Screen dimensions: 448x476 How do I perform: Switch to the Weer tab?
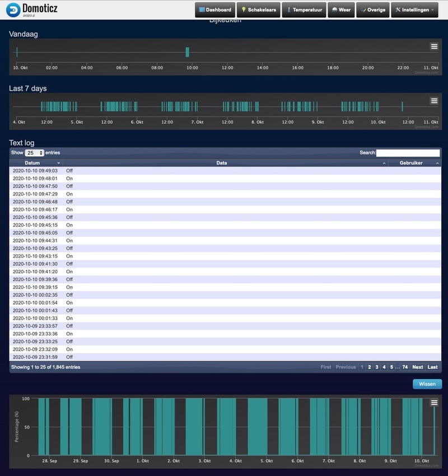341,10
